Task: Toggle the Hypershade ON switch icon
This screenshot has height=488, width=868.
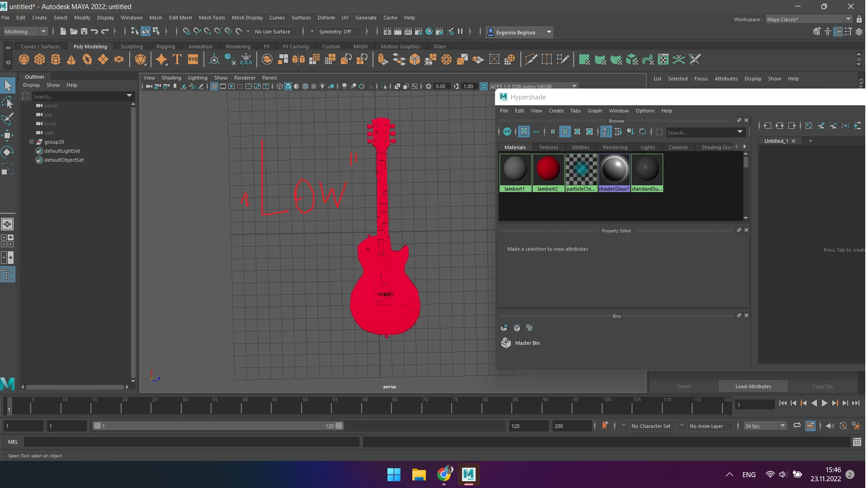Action: point(507,132)
